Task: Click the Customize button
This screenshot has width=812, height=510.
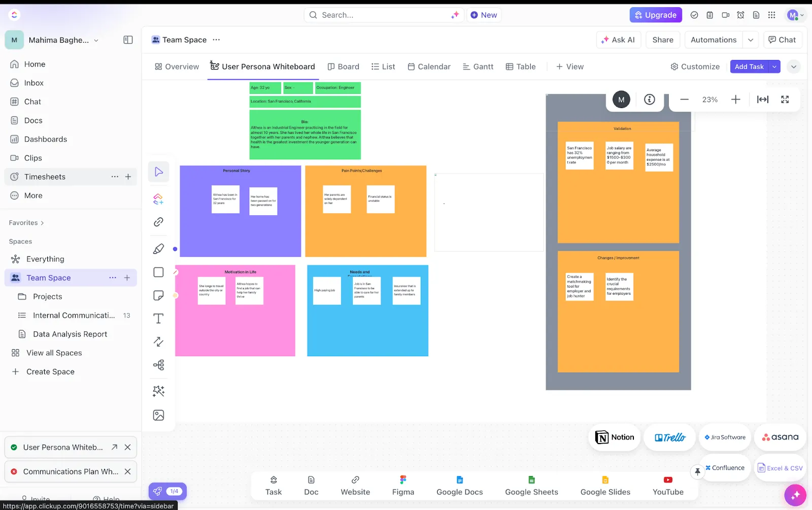Action: (x=695, y=66)
